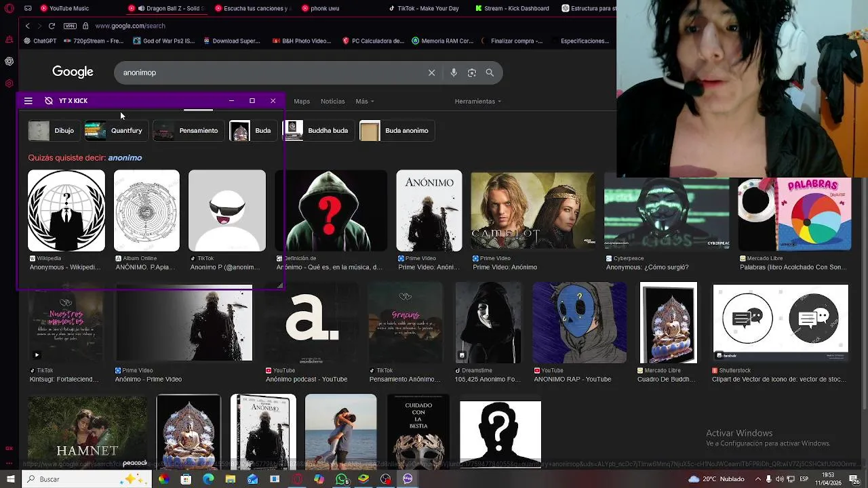Open Microsoft Edge from the taskbar

click(x=208, y=479)
